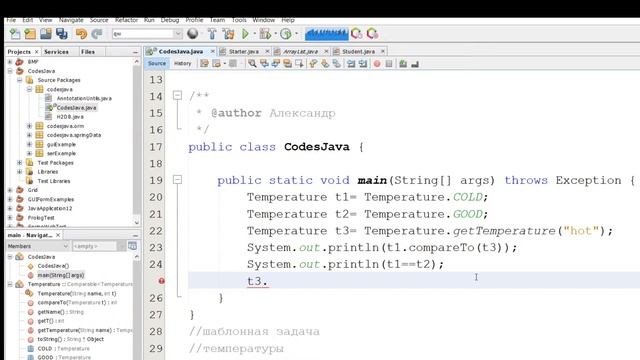
Task: Expand the BMP project node
Action: [x=10, y=62]
